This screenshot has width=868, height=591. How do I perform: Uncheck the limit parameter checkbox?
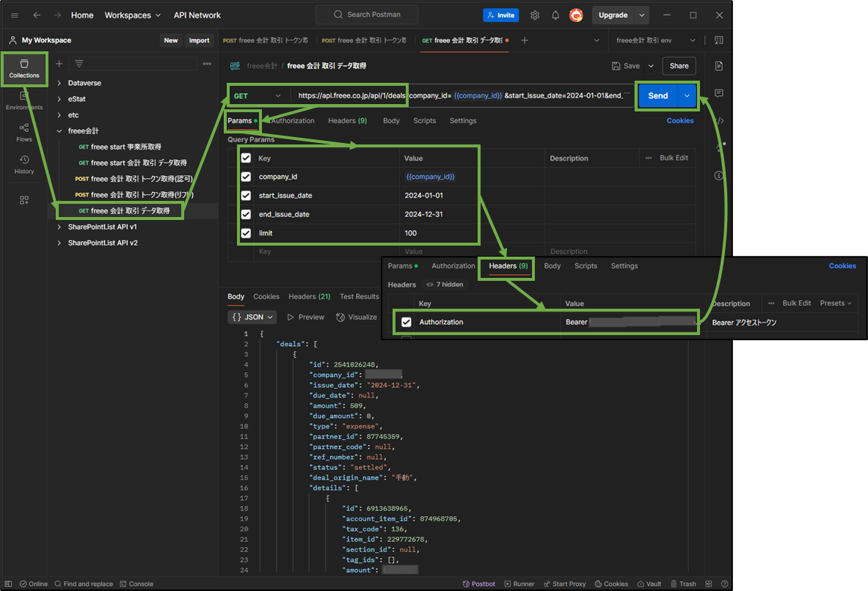tap(247, 233)
